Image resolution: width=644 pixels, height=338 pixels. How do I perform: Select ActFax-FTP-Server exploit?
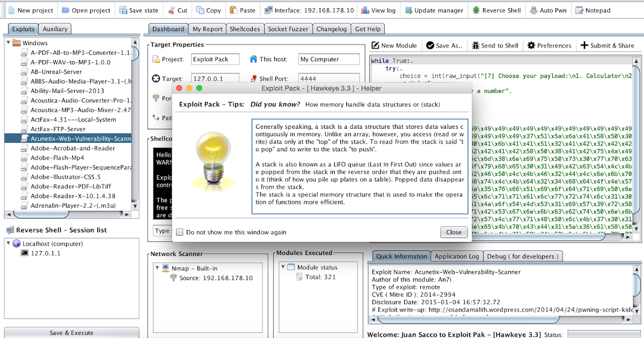pos(57,129)
